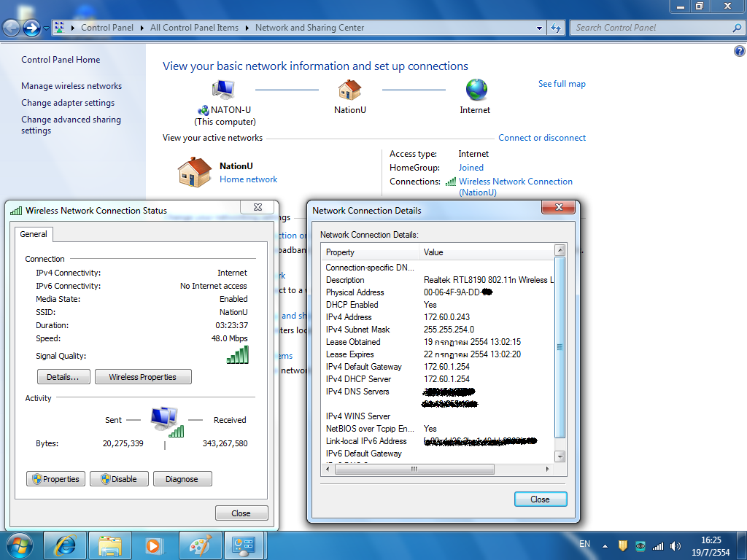Image resolution: width=747 pixels, height=560 pixels.
Task: Open the recent pages dropdown arrow
Action: [x=47, y=28]
